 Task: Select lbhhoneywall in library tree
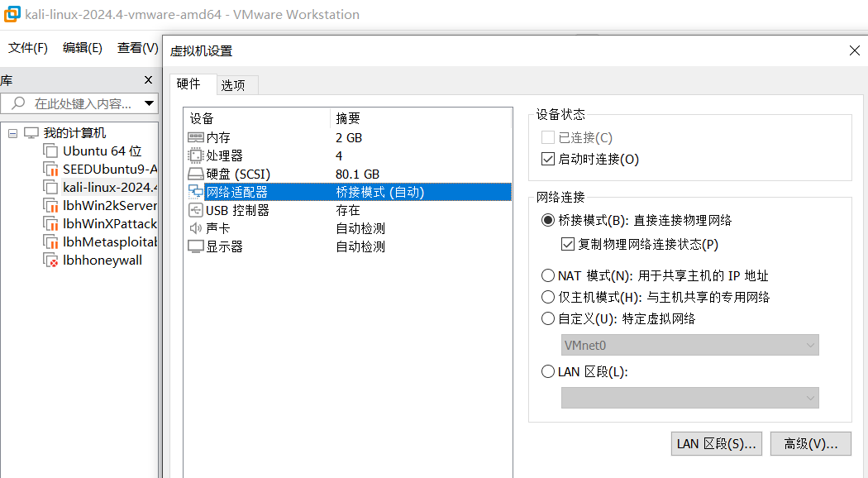[102, 261]
